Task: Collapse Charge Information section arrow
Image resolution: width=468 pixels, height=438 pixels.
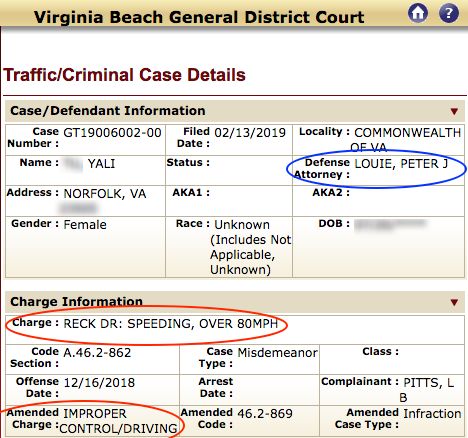Action: (454, 302)
